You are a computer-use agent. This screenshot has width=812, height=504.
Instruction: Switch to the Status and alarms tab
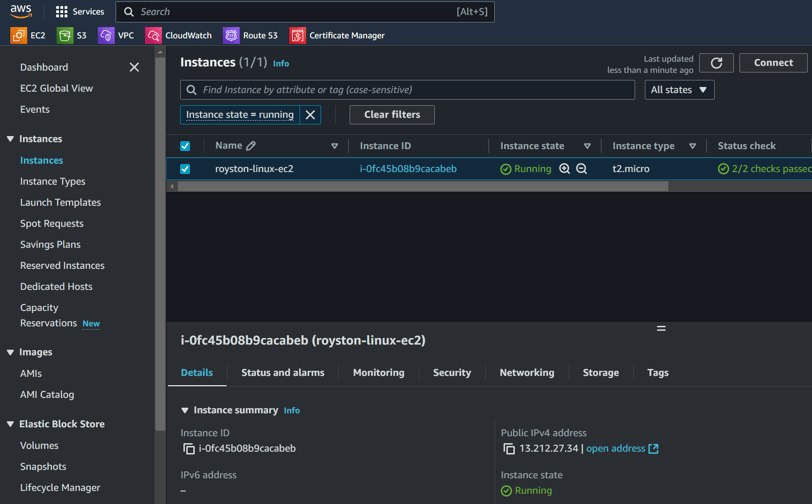click(x=283, y=372)
